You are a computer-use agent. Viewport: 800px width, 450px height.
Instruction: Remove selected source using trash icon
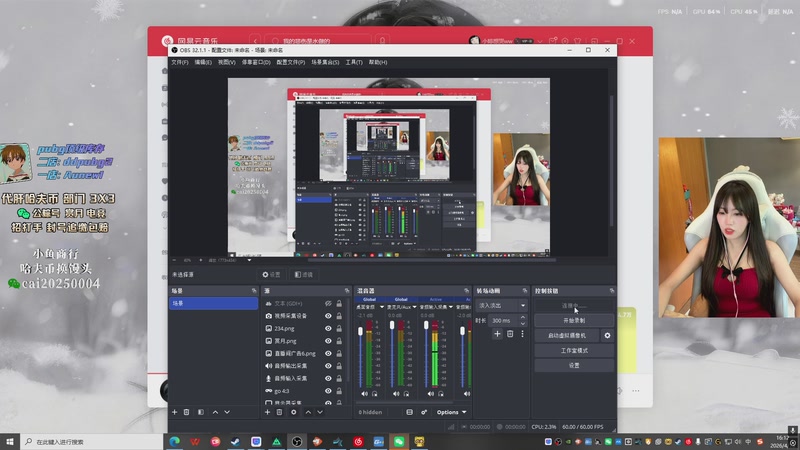coord(280,412)
